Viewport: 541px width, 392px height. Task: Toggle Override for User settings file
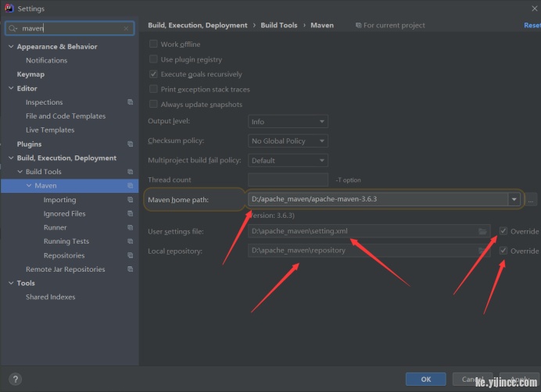click(x=503, y=231)
